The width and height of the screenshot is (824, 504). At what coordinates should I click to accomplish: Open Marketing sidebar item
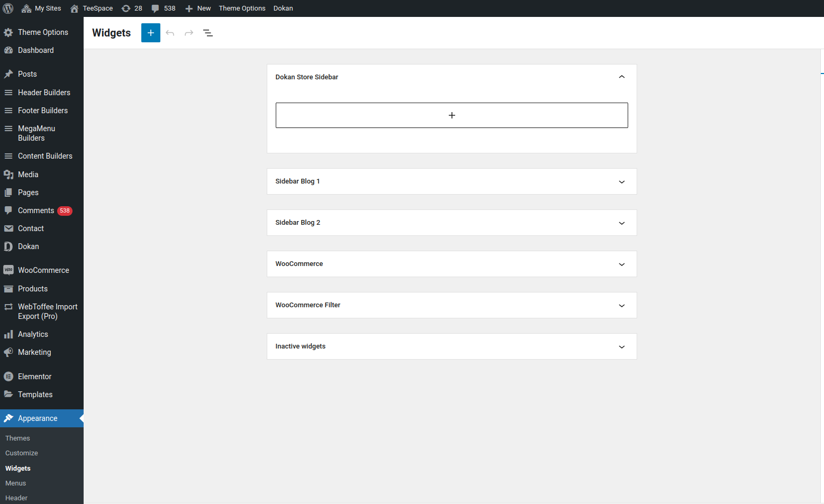click(42, 352)
